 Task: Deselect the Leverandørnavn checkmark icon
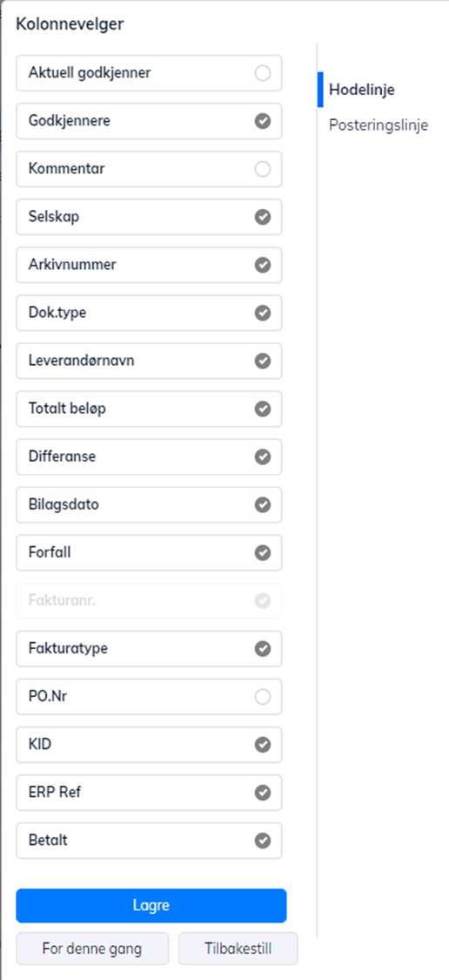(263, 361)
